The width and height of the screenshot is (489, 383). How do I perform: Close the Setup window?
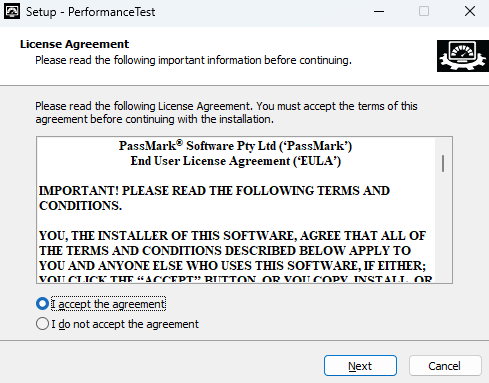(470, 12)
